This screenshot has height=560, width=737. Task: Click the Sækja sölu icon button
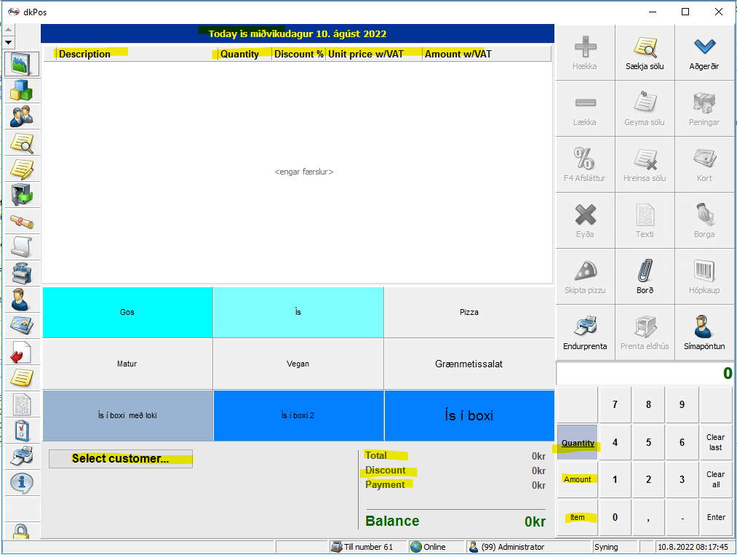click(645, 52)
